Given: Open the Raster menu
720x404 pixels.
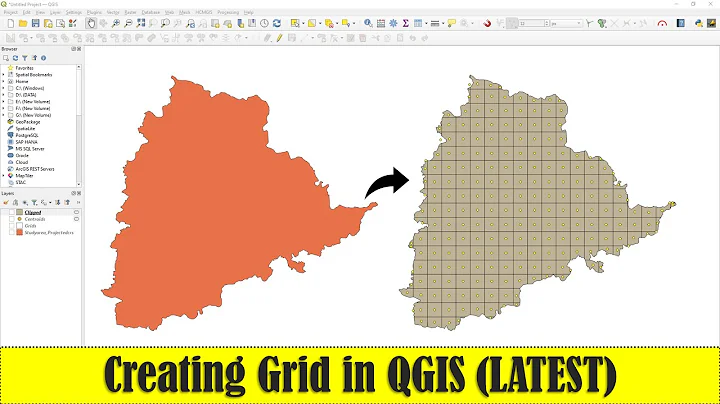Looking at the screenshot, I should 130,12.
